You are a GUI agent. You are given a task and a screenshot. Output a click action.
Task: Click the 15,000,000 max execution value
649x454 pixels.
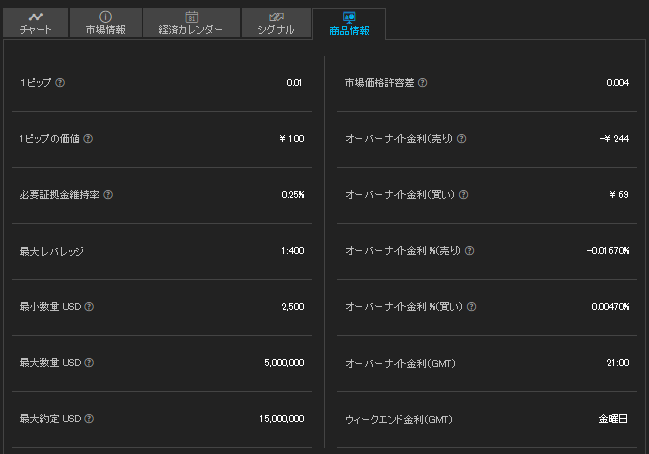point(282,419)
